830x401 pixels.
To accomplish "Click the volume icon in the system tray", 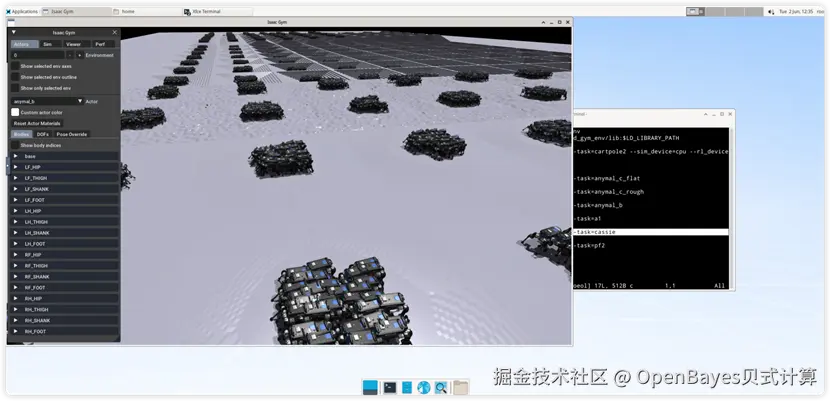I will pos(771,11).
